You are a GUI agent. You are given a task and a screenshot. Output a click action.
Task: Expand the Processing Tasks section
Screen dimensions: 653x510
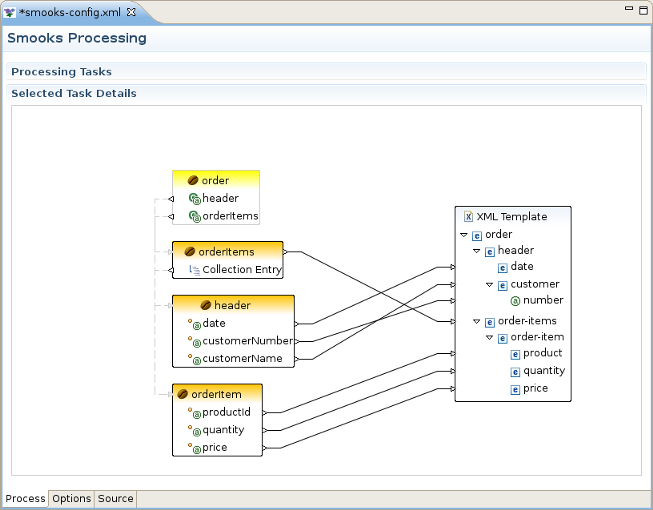click(x=61, y=72)
